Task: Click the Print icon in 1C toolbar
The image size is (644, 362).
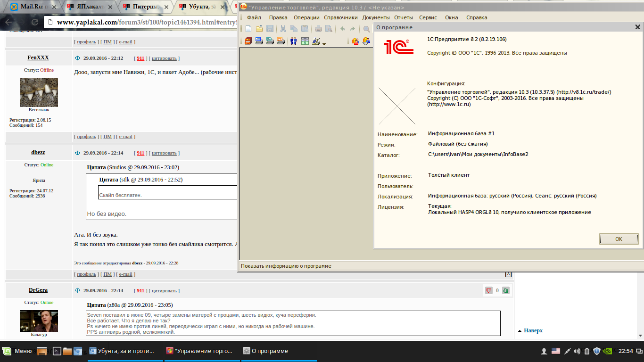Action: [x=318, y=29]
